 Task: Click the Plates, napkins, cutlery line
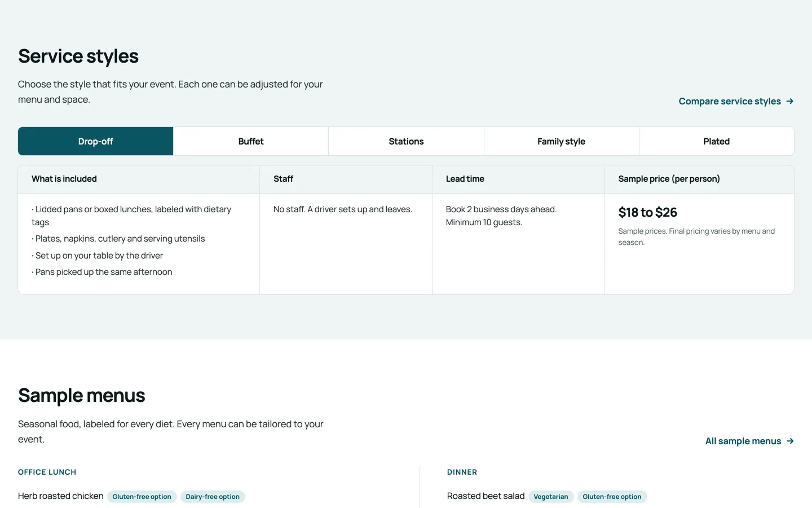[x=118, y=239]
